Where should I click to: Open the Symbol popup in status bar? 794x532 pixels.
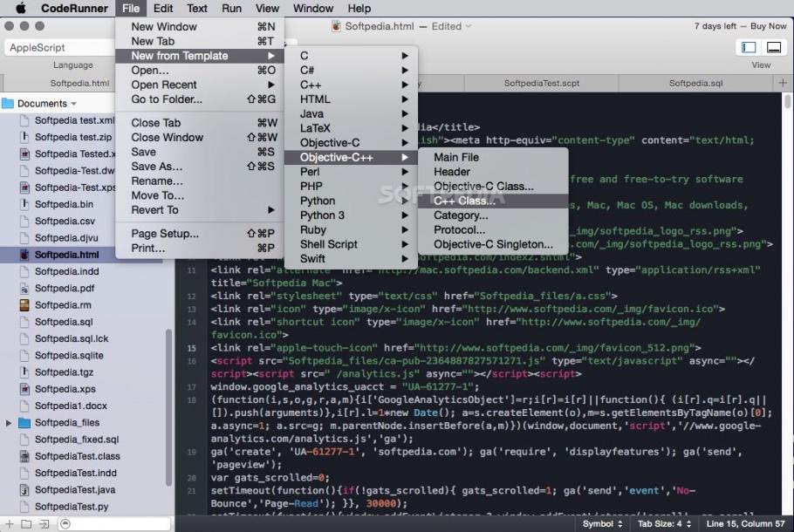[x=602, y=524]
